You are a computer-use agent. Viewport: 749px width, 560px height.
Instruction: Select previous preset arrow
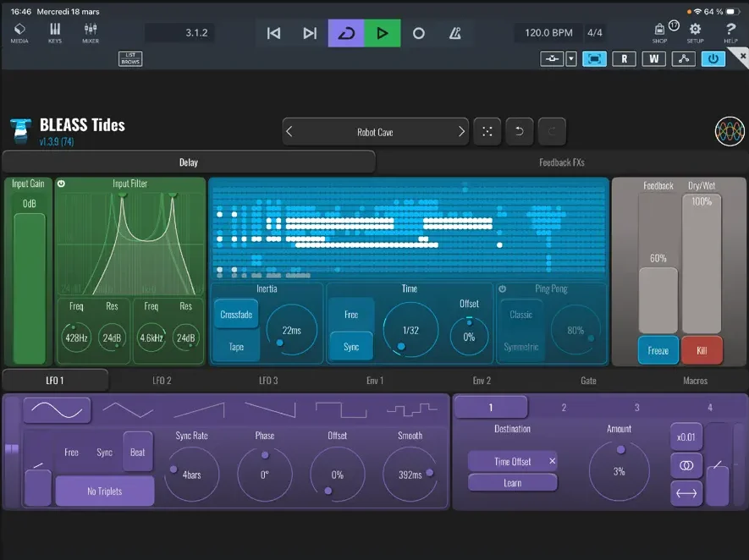tap(289, 132)
